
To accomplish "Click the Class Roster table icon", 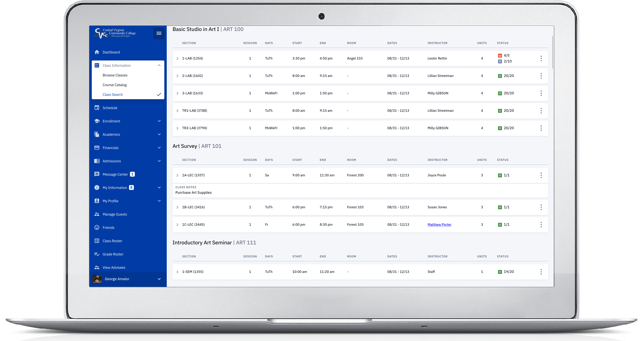I will [97, 241].
